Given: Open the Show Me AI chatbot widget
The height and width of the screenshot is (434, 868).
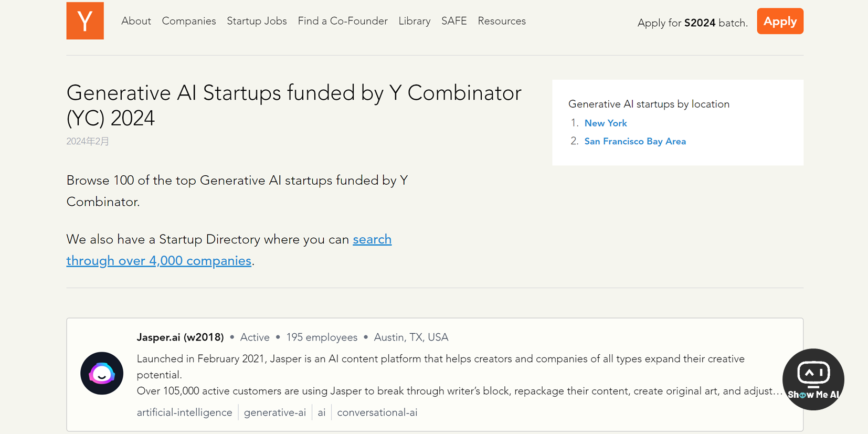Looking at the screenshot, I should pyautogui.click(x=813, y=379).
